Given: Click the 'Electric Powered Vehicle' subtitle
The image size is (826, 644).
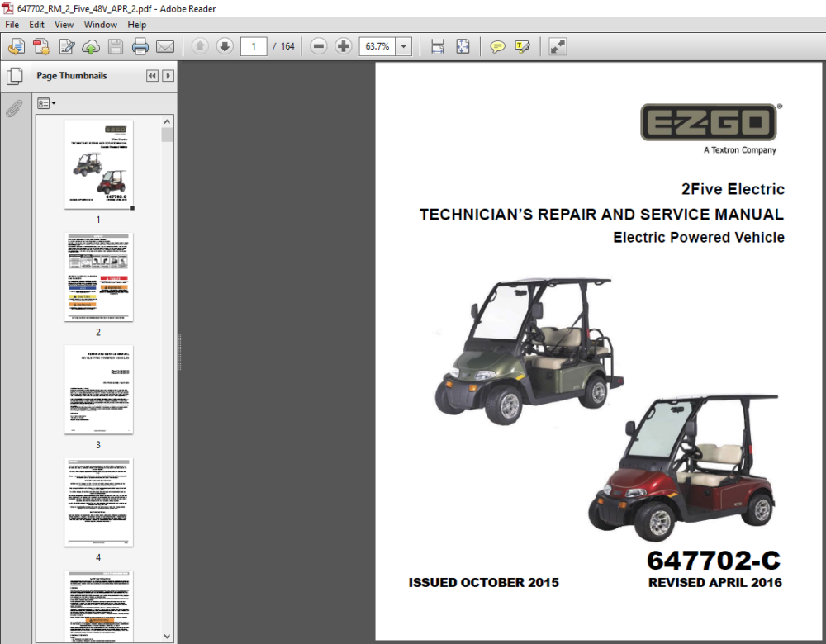Looking at the screenshot, I should tap(699, 238).
